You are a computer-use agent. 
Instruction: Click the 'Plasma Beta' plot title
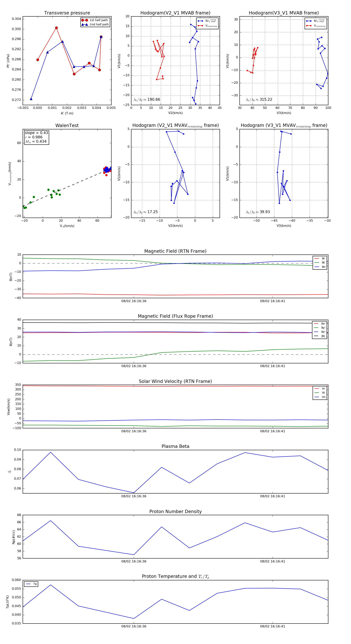[x=175, y=447]
